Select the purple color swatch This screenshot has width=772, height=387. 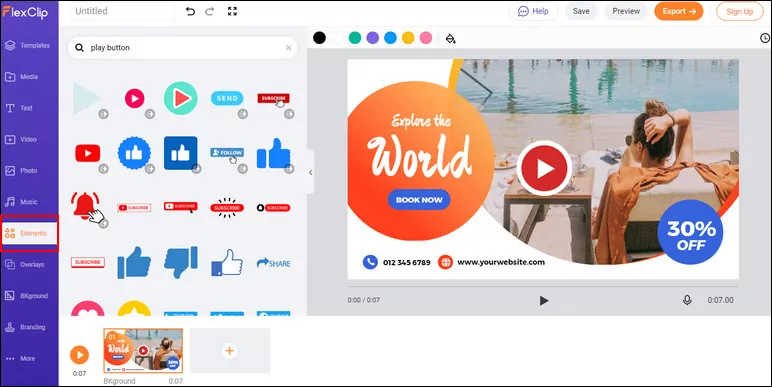point(373,38)
